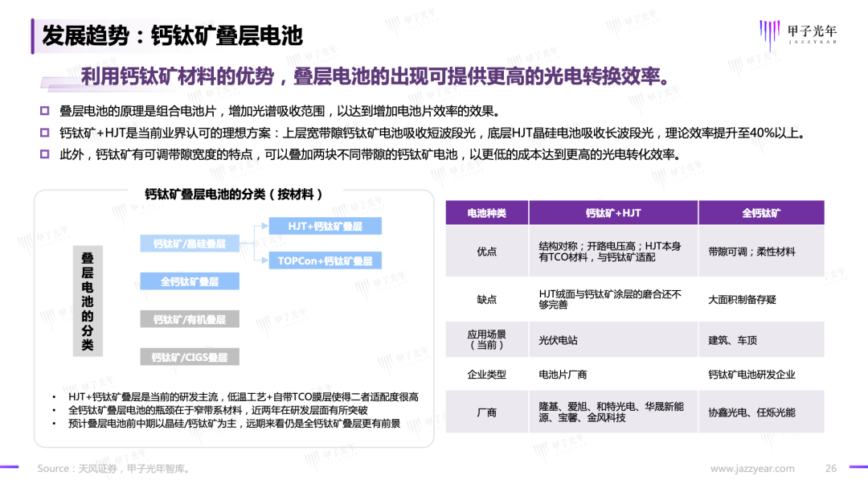Select the TOPCon+钙钛矿叠层 box

pos(325,260)
